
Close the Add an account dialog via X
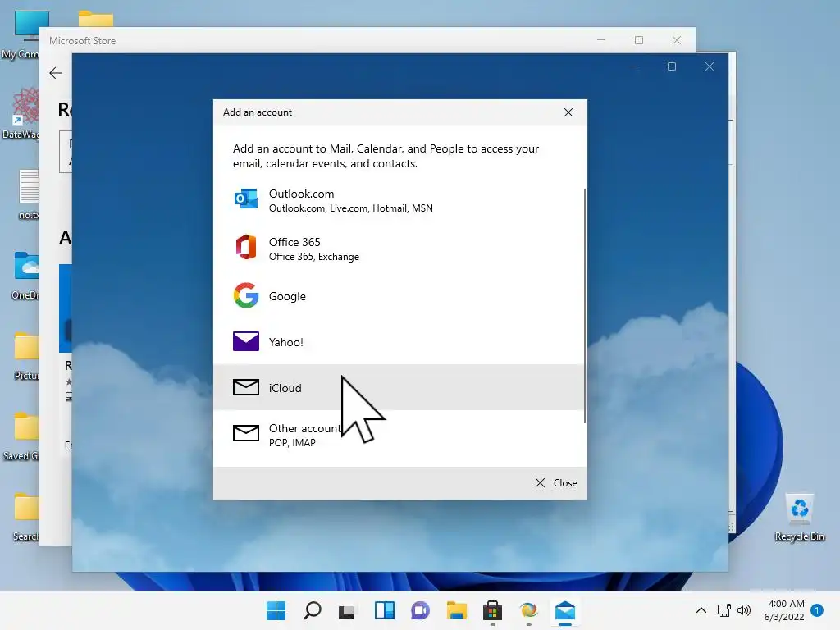tap(568, 112)
